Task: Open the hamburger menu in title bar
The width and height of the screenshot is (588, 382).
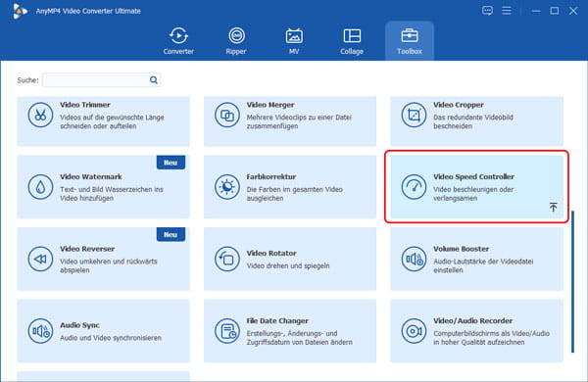Action: [507, 11]
